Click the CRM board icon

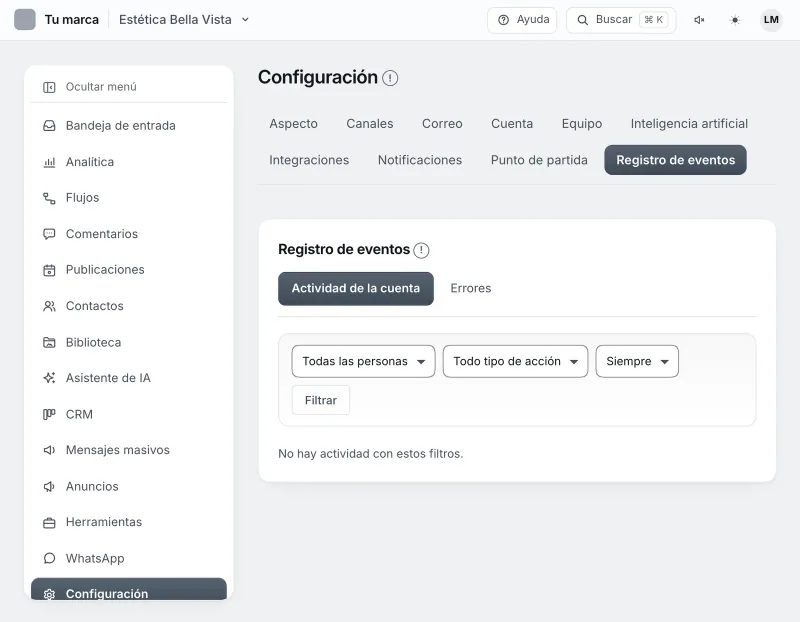pos(49,414)
